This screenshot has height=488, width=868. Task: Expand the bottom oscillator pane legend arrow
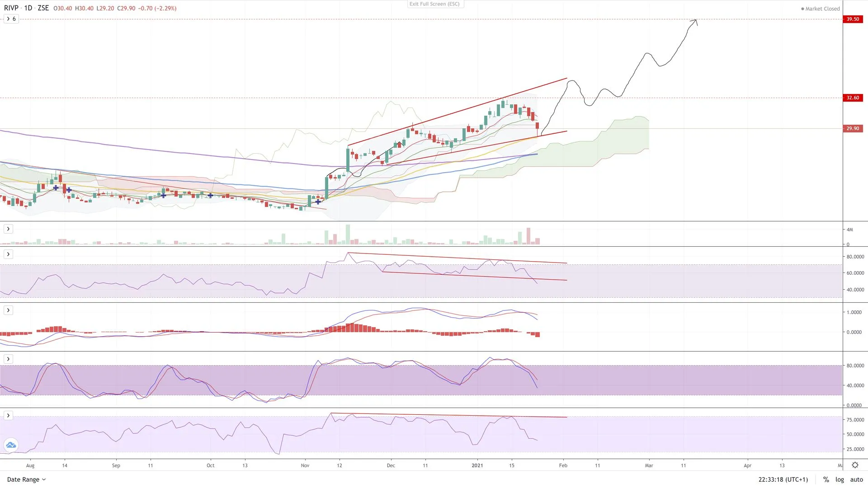[8, 416]
